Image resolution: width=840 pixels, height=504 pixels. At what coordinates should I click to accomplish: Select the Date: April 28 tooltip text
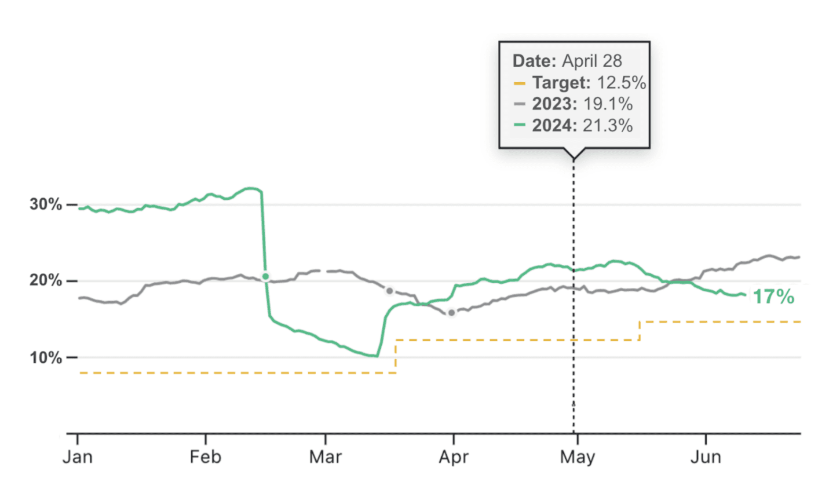coord(567,61)
